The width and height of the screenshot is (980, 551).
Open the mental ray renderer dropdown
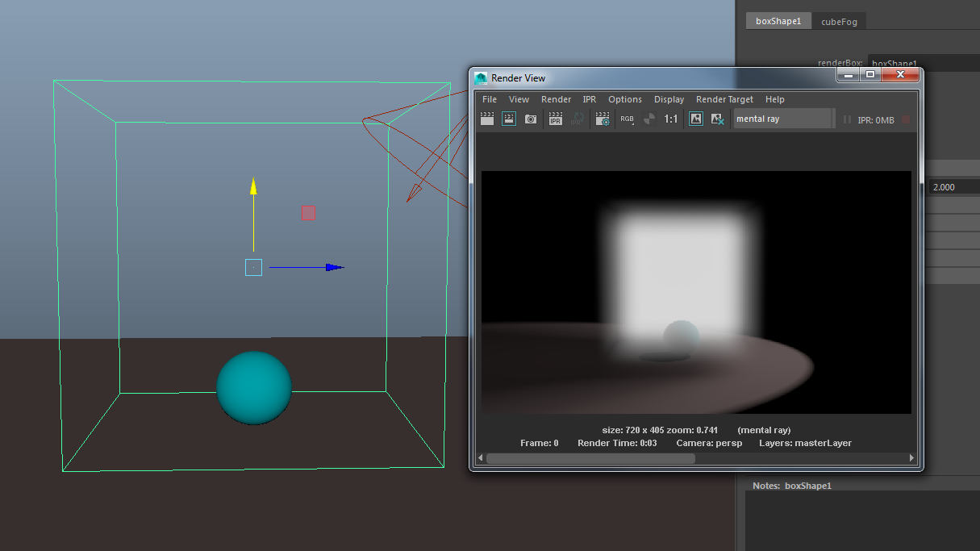tap(782, 119)
